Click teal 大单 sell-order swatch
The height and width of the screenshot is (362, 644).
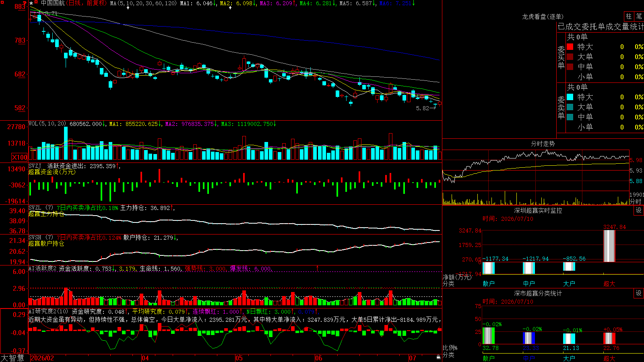570,107
